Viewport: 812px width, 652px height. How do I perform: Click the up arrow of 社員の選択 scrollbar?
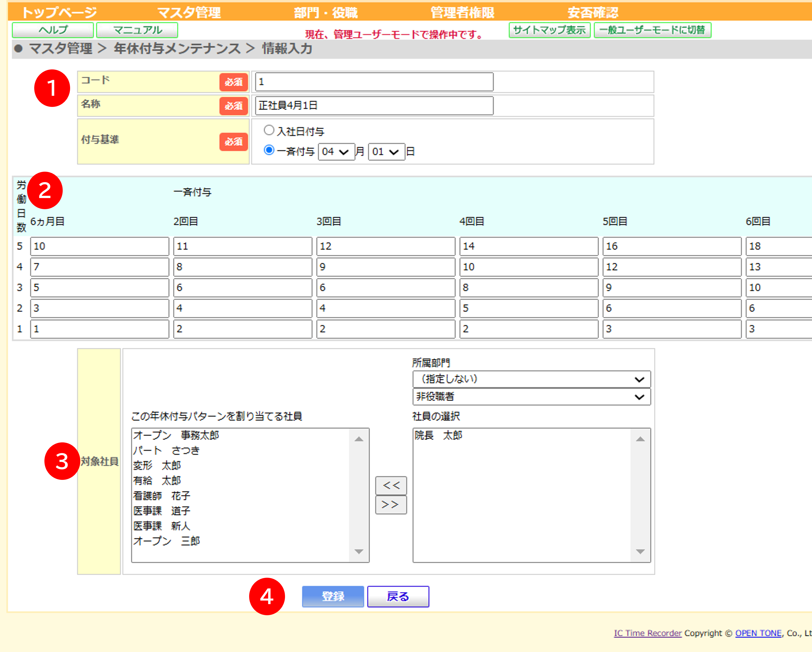click(640, 439)
